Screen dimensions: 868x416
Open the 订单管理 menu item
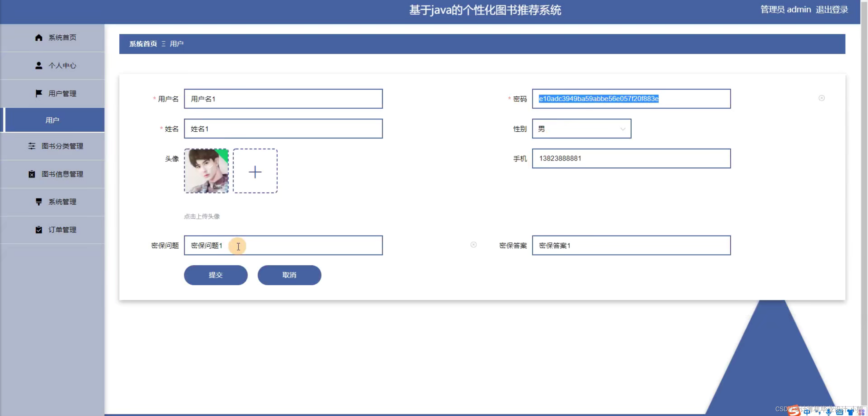(62, 230)
